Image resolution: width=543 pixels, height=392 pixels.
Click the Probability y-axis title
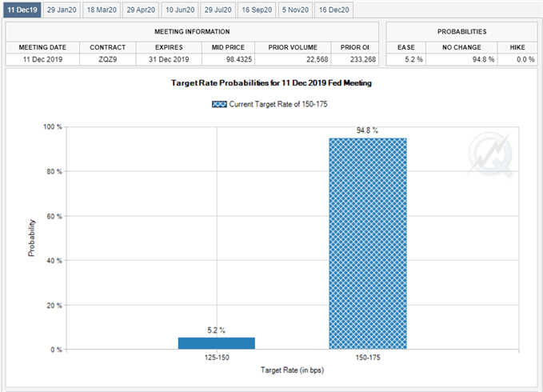[x=31, y=238]
